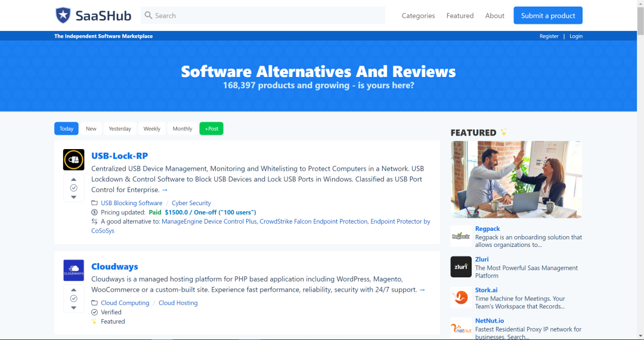Switch to the Weekly tab

[x=151, y=128]
